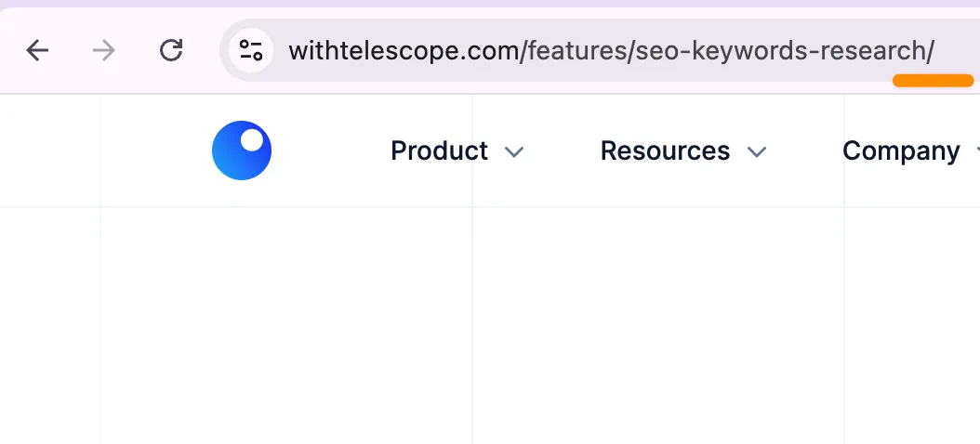This screenshot has width=980, height=444.
Task: Click 'seo-keywords-research' in the address bar
Action: tap(779, 50)
